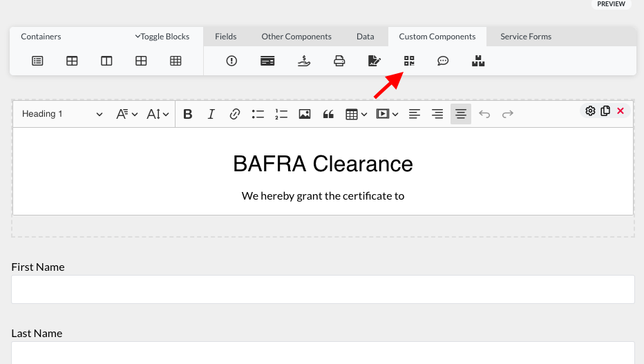Viewport: 644px width, 364px height.
Task: Add the chat bubble comment component
Action: click(443, 61)
